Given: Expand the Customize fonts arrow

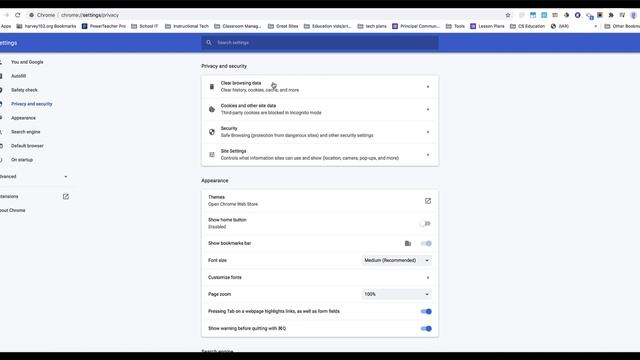Looking at the screenshot, I should 428,278.
